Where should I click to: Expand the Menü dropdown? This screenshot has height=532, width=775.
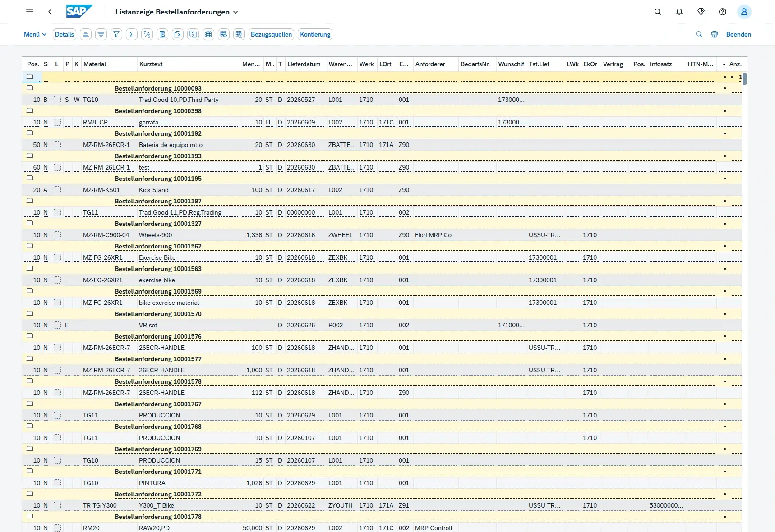click(35, 34)
